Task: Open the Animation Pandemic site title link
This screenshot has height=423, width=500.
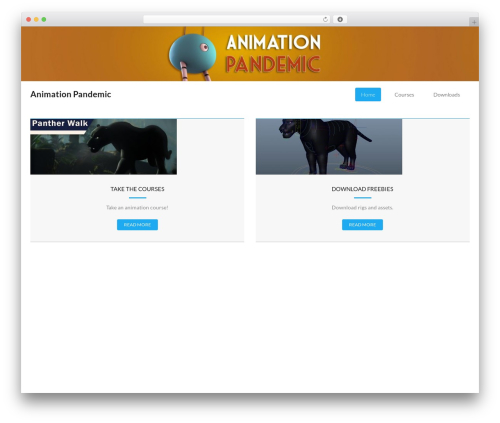Action: (x=71, y=94)
